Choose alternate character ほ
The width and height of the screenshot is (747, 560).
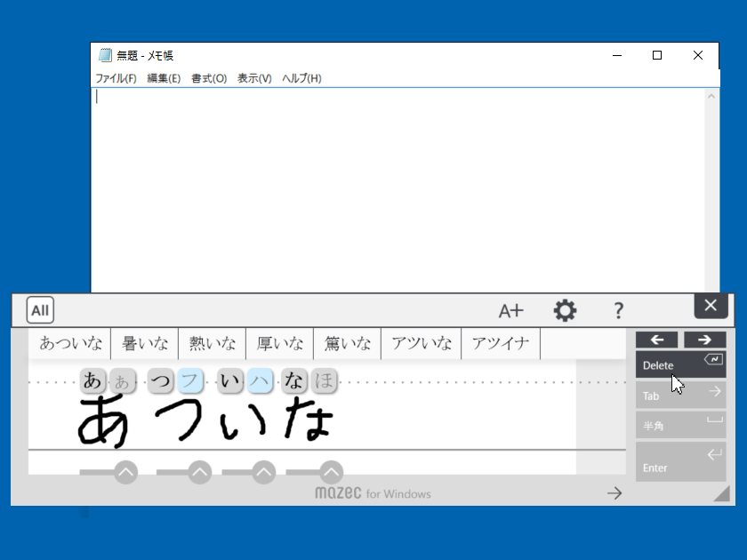click(x=324, y=380)
